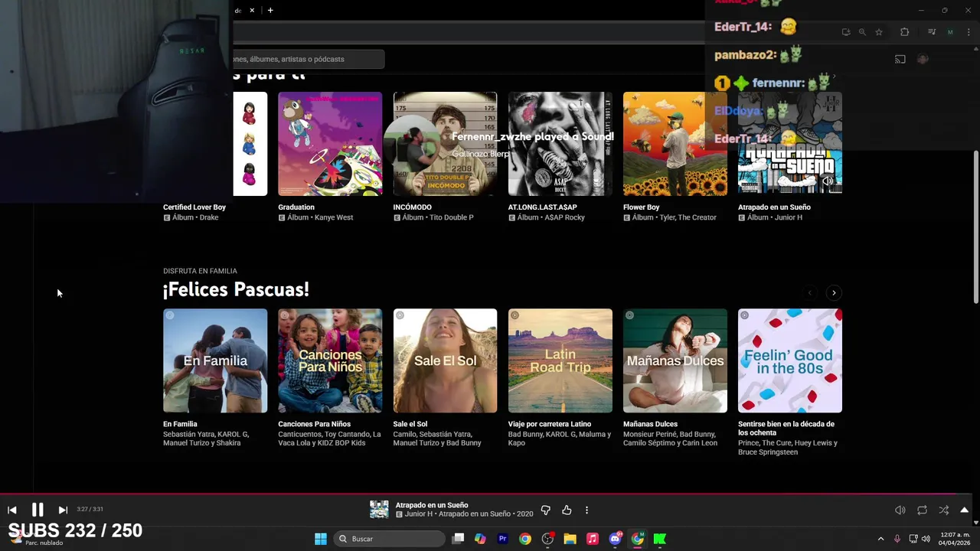Open Adobe Premiere Pro from taskbar
Image resolution: width=980 pixels, height=551 pixels.
point(502,539)
